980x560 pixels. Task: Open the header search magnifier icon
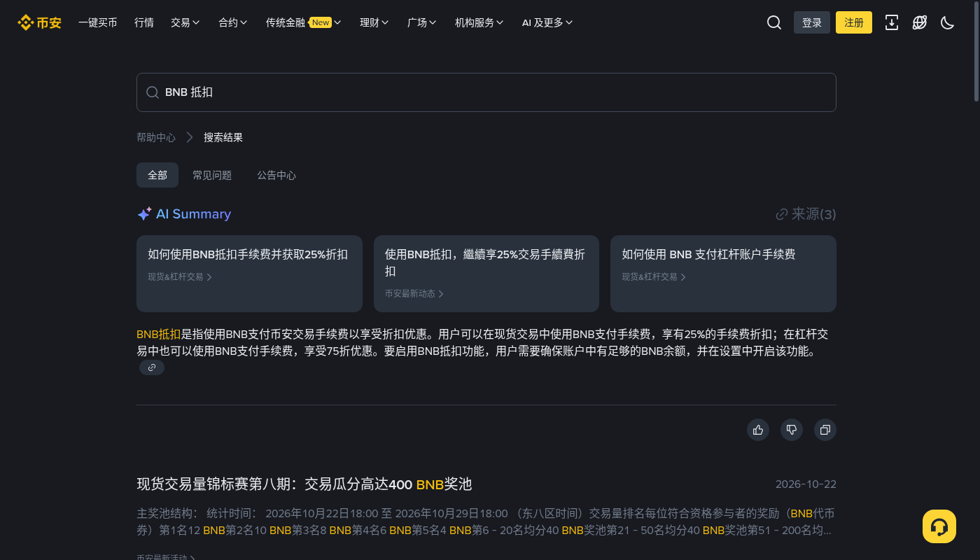(x=774, y=22)
